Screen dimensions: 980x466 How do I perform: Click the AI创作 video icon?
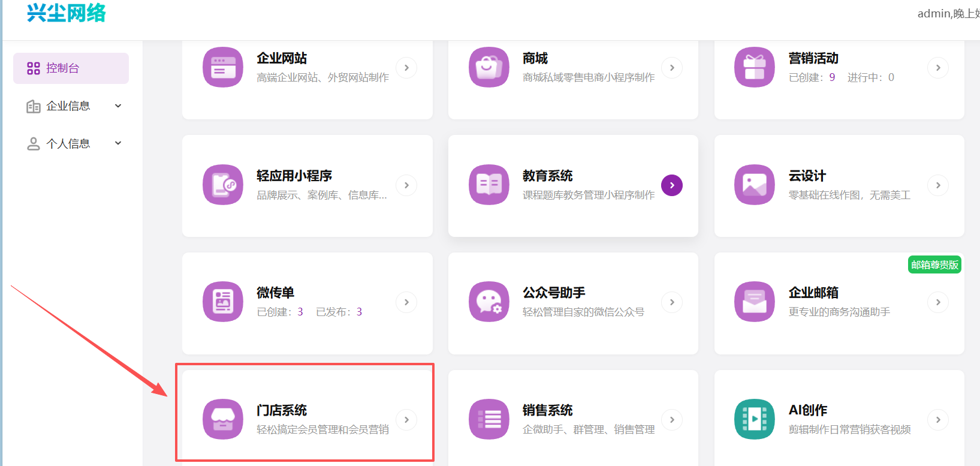pos(755,419)
